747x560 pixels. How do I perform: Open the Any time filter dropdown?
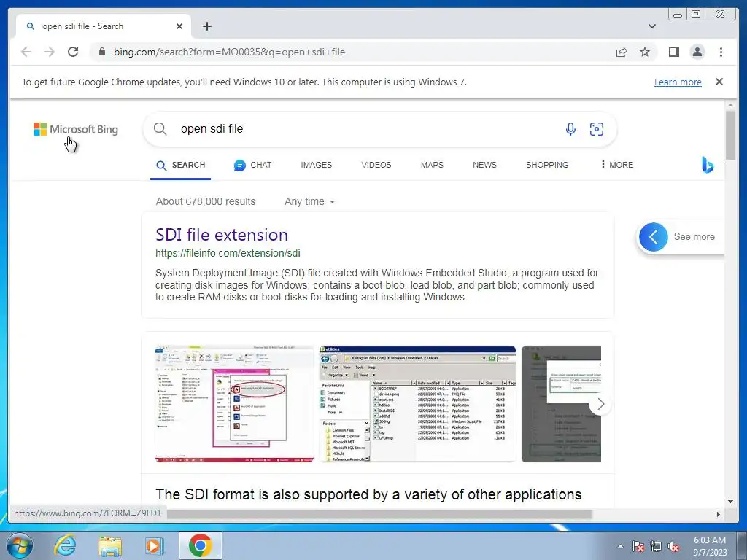pyautogui.click(x=309, y=201)
